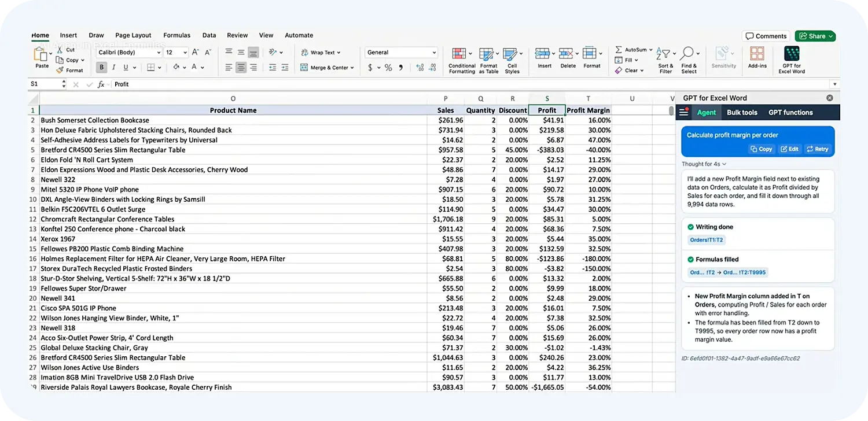Align cell text to the right
This screenshot has width=868, height=421.
point(253,68)
